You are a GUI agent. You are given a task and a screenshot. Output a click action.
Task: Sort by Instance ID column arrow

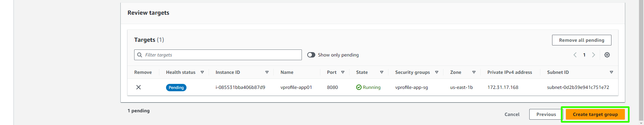267,72
